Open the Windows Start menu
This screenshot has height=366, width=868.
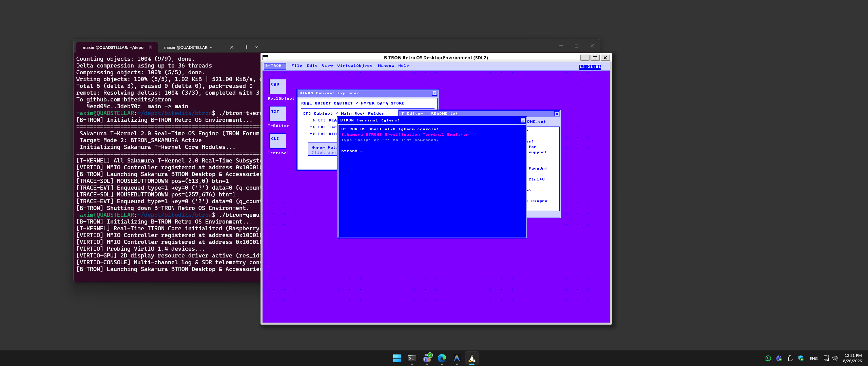pos(397,358)
